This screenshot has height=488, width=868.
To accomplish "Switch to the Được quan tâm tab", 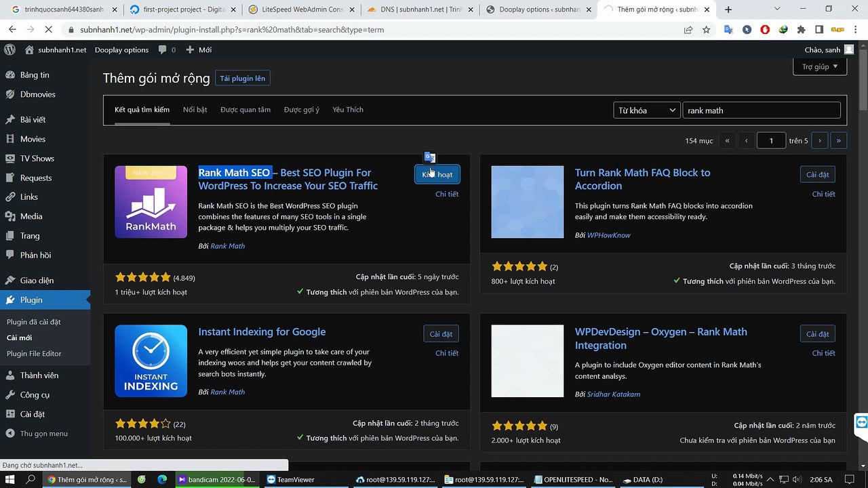I will (x=245, y=110).
